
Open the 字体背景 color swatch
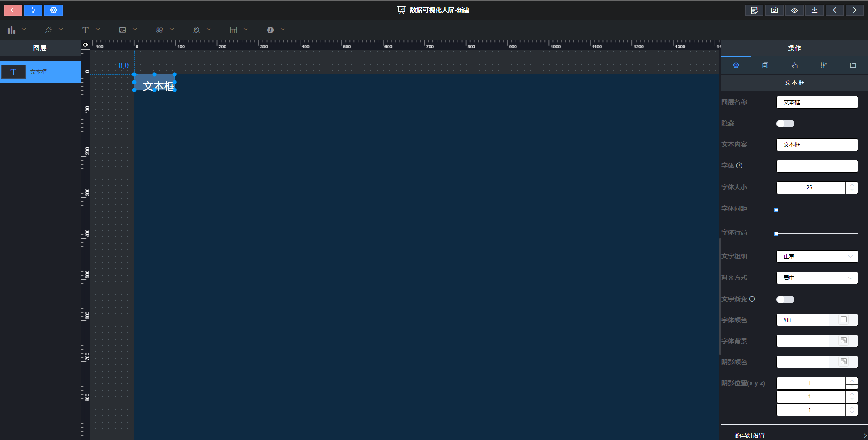(843, 341)
